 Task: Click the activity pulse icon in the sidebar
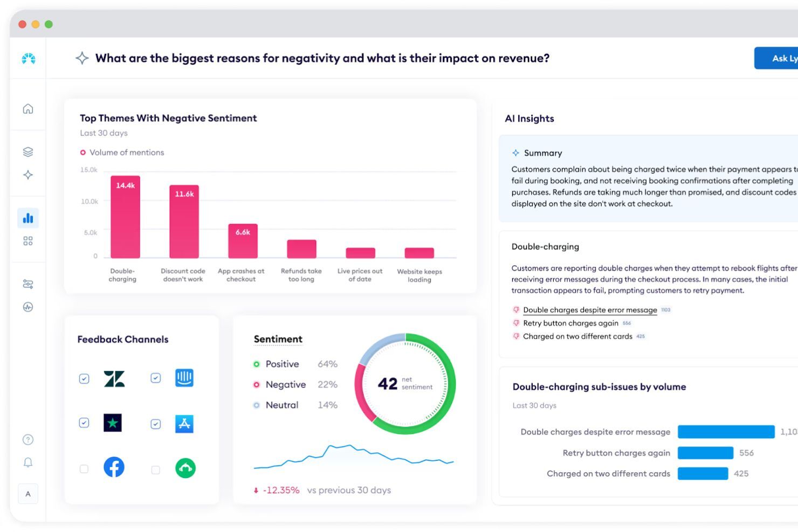click(x=28, y=307)
